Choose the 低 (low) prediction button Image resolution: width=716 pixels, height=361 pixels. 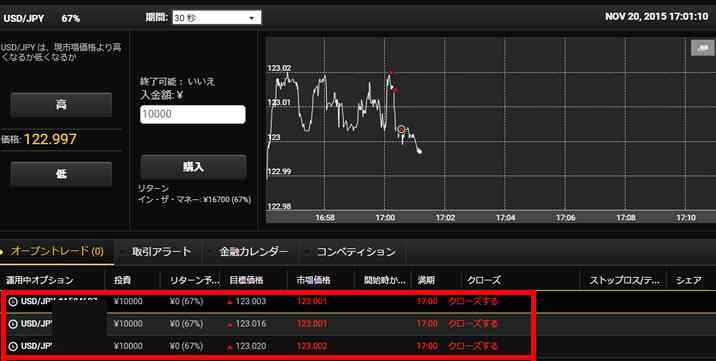coord(61,174)
